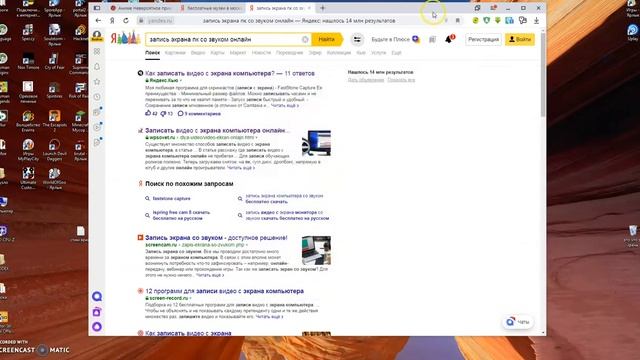Select the Картинки search tab
This screenshot has width=640, height=360.
point(175,53)
